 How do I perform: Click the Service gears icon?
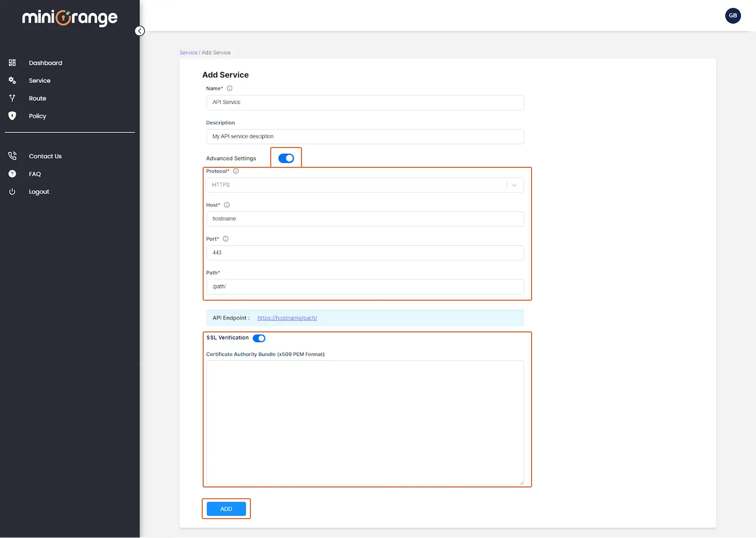click(x=12, y=80)
